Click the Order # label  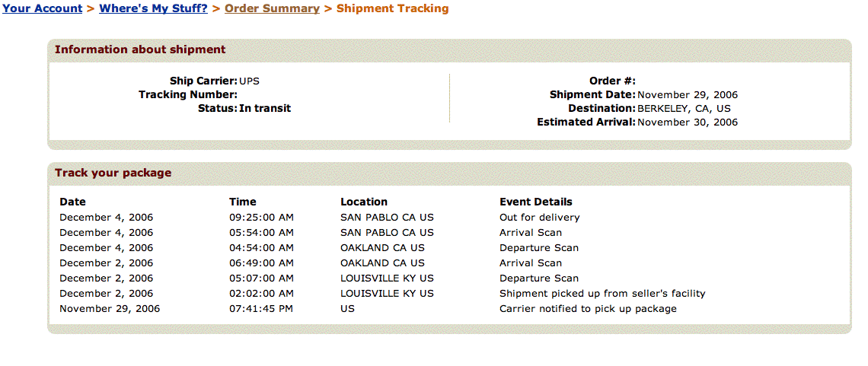pos(612,81)
